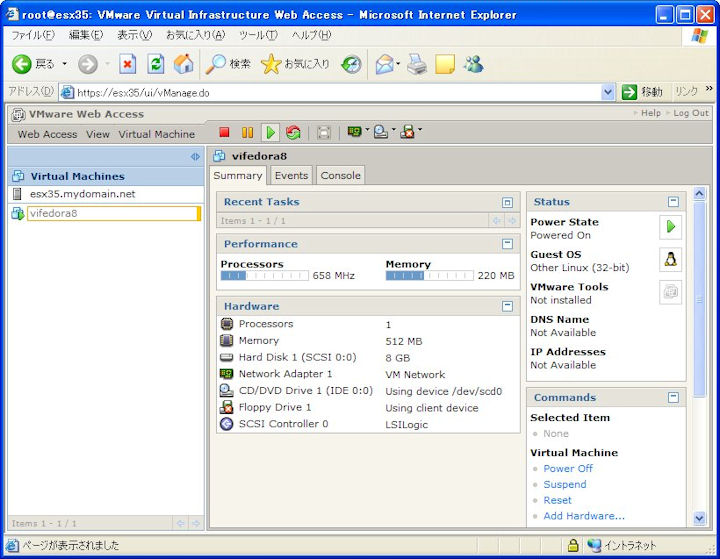Collapse the Status panel
This screenshot has width=720, height=559.
(x=673, y=202)
